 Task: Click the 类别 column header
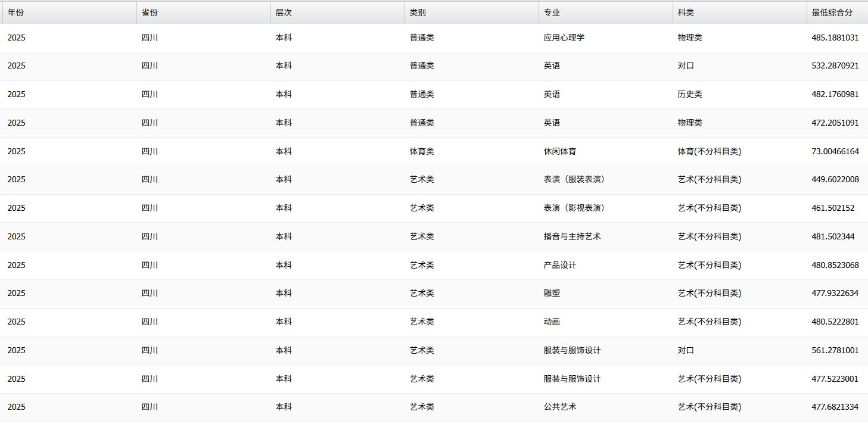tap(471, 13)
